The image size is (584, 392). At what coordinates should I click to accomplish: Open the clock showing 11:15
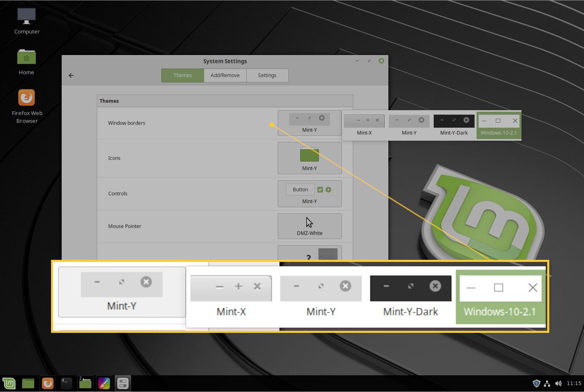[574, 383]
